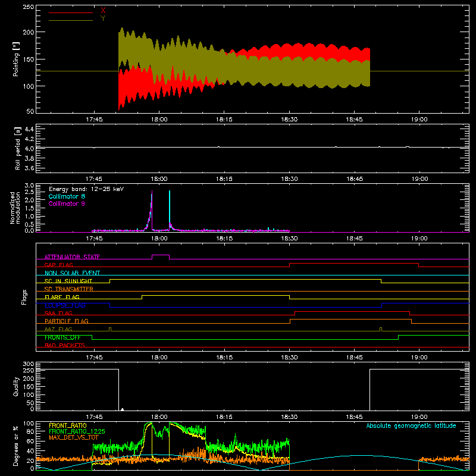Click the 'NON_SOLAR_EVENT' flag label
The width and height of the screenshot is (476, 476).
click(72, 273)
